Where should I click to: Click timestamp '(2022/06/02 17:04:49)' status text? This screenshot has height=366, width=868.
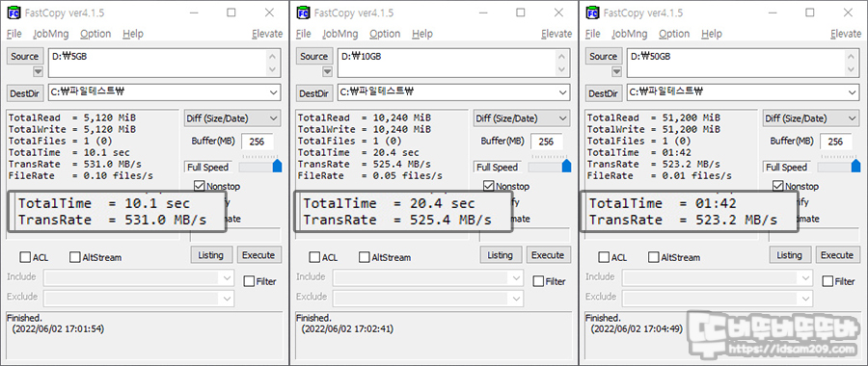tap(637, 329)
